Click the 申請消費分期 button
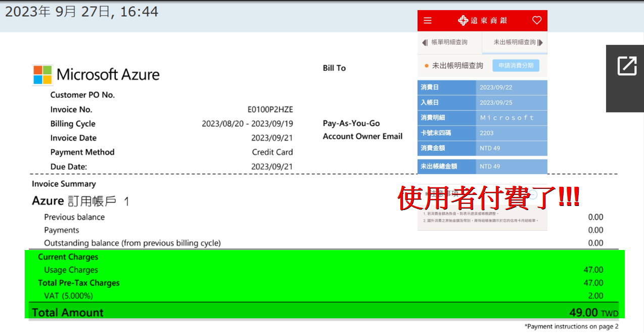This screenshot has width=644, height=333. point(516,65)
